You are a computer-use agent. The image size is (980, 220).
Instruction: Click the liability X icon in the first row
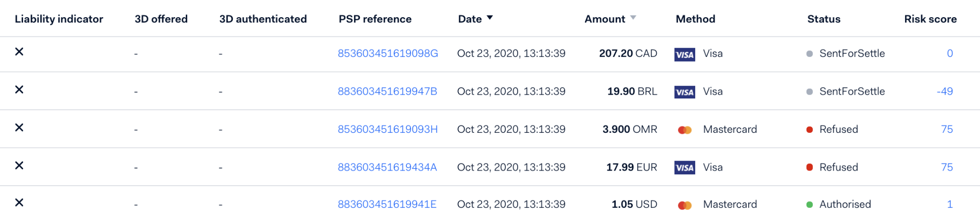[19, 51]
